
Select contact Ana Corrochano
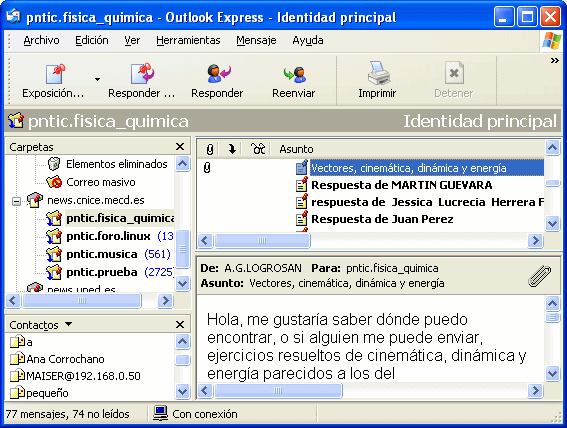pyautogui.click(x=65, y=359)
